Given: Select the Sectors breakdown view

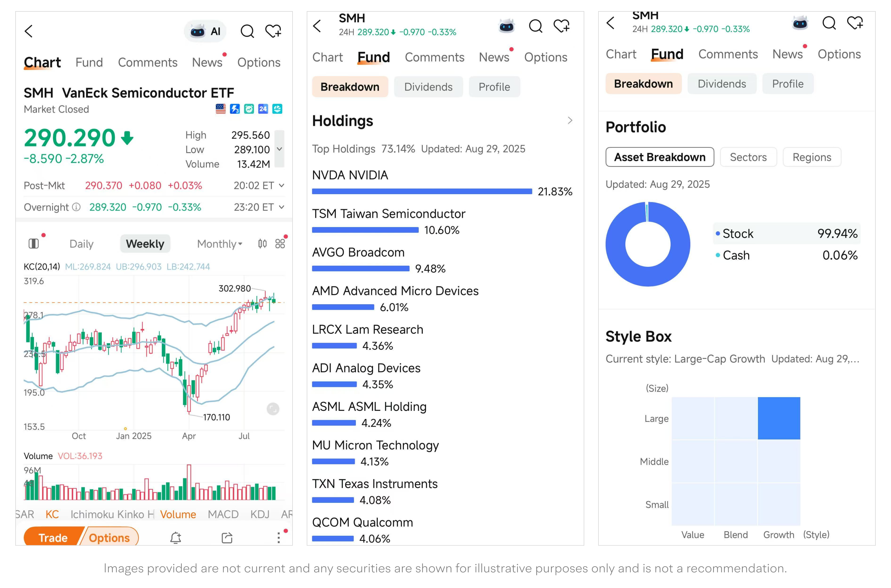Looking at the screenshot, I should click(748, 157).
